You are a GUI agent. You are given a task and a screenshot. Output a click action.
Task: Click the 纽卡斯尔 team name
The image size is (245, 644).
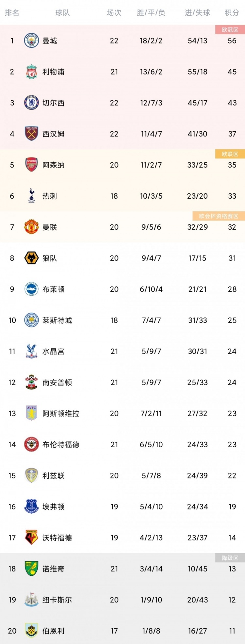[x=57, y=600]
